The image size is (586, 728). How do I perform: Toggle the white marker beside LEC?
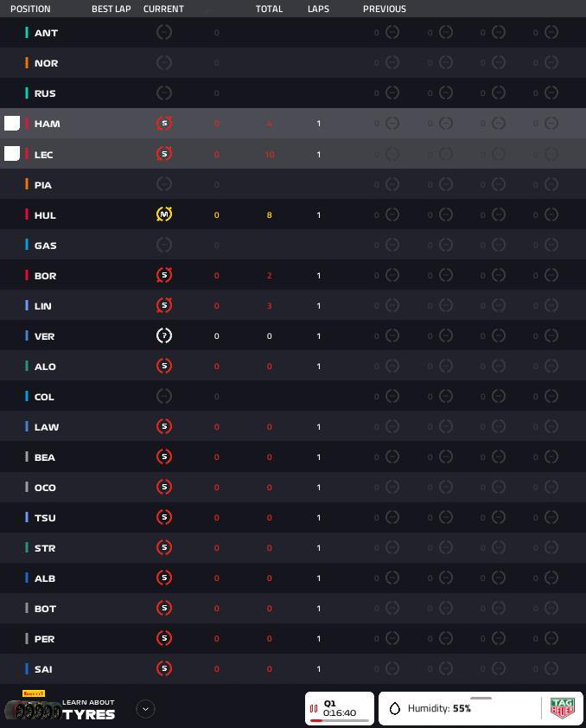click(12, 154)
